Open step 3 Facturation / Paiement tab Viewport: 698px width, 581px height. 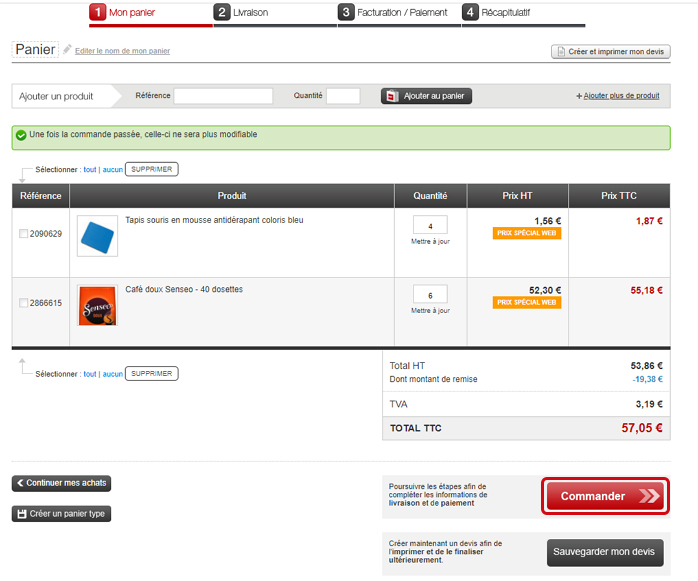tap(397, 12)
